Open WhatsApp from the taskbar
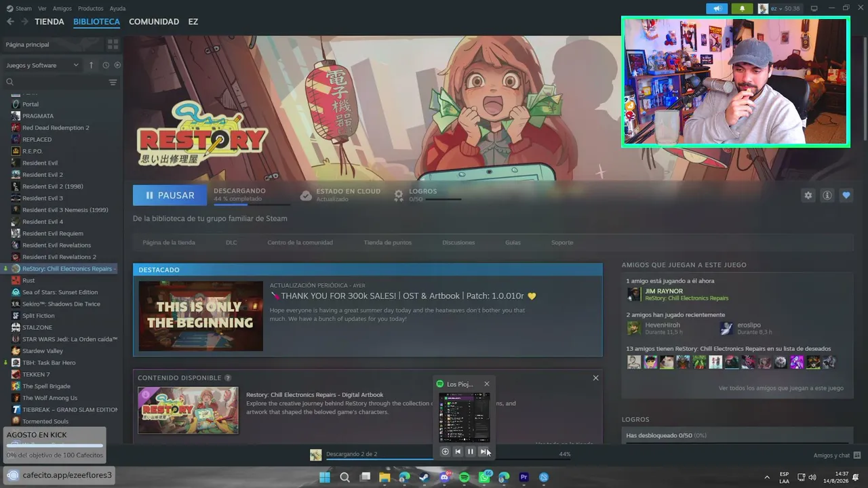 [484, 477]
